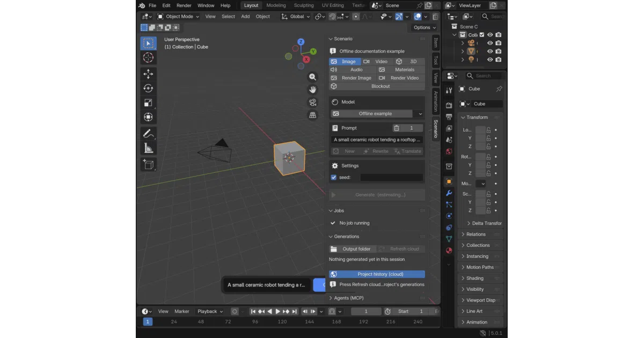This screenshot has width=644, height=338.
Task: Toggle Collection exclude checkbox in outliner
Action: pos(482,35)
